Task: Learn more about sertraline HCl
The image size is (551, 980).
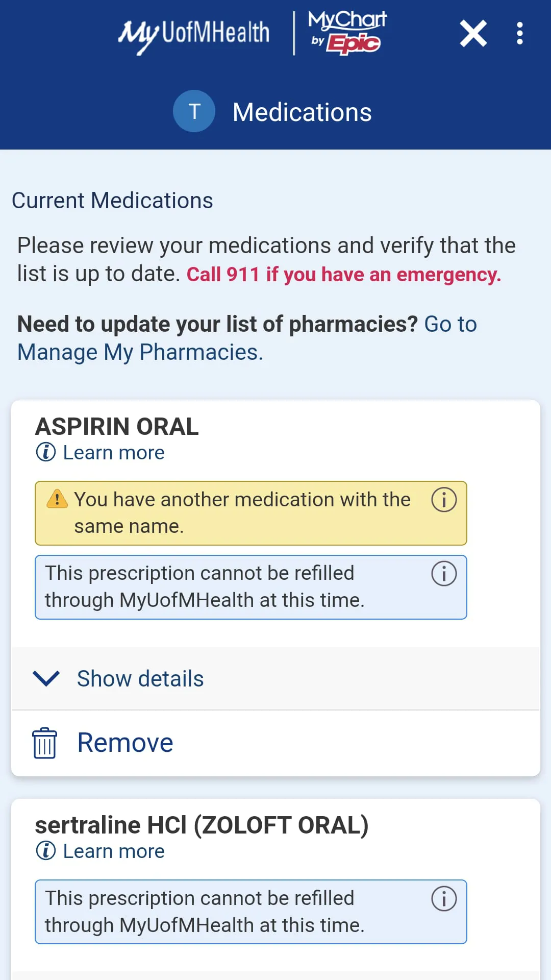Action: 114,851
